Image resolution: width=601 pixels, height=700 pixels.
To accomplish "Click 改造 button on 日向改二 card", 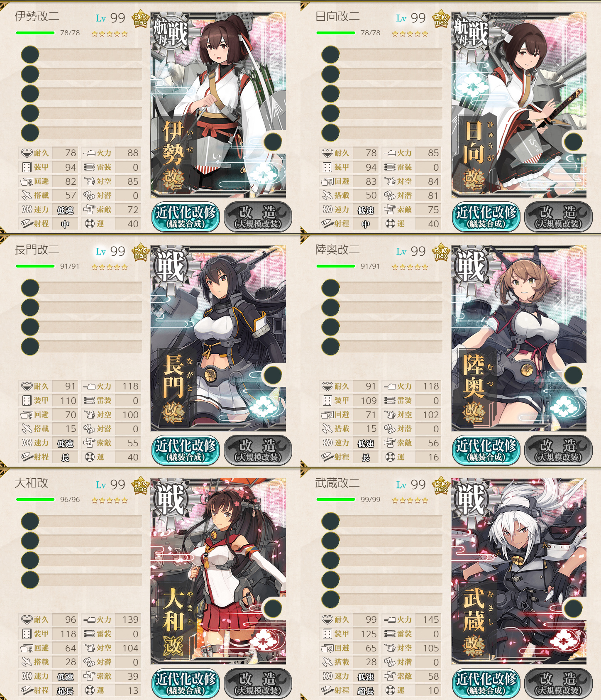I will coord(558,216).
